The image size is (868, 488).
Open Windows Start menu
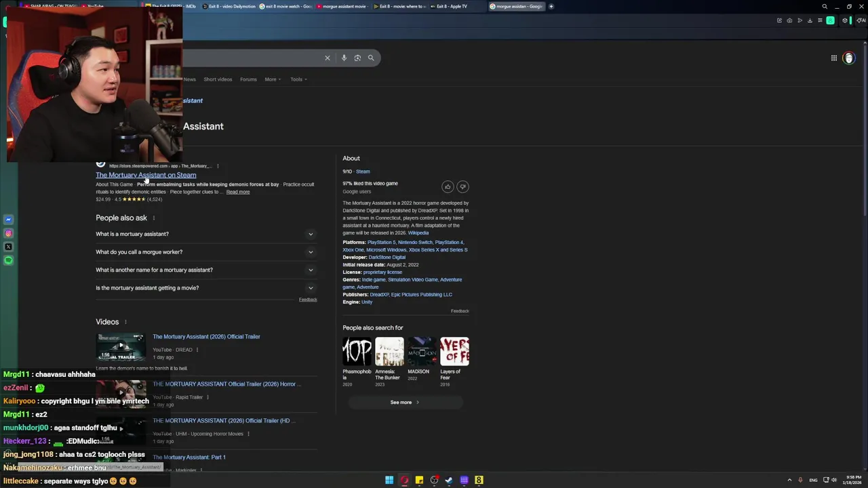click(x=389, y=480)
